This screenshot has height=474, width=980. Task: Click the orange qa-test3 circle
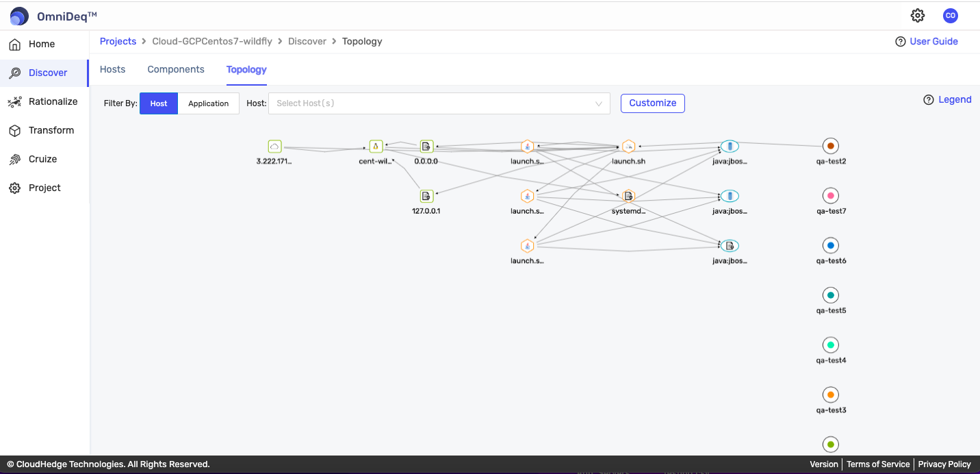click(x=831, y=395)
